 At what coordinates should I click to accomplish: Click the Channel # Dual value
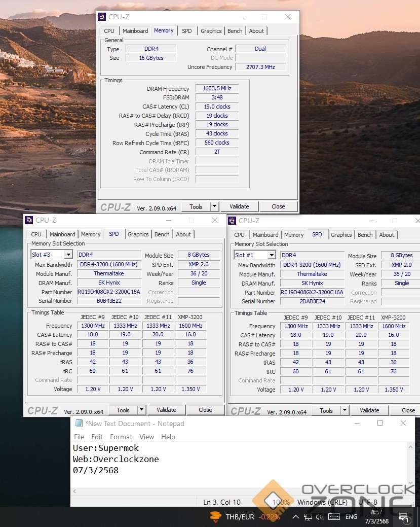pyautogui.click(x=260, y=49)
